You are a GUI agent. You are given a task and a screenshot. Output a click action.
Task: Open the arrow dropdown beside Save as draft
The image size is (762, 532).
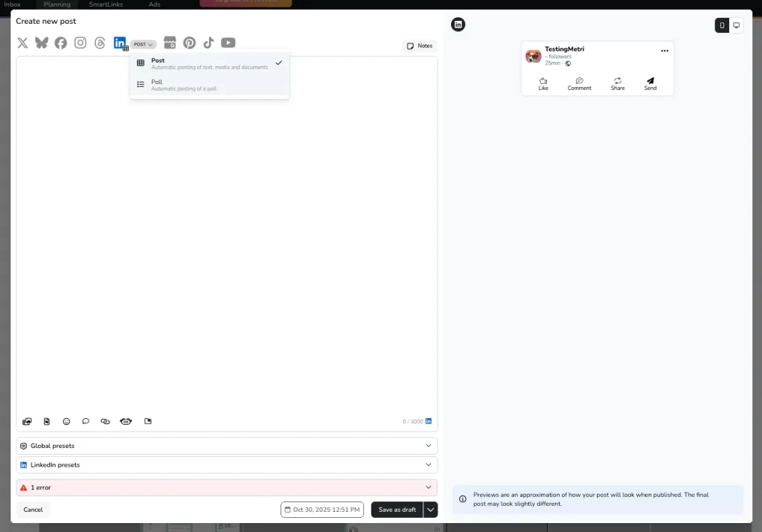coord(431,510)
